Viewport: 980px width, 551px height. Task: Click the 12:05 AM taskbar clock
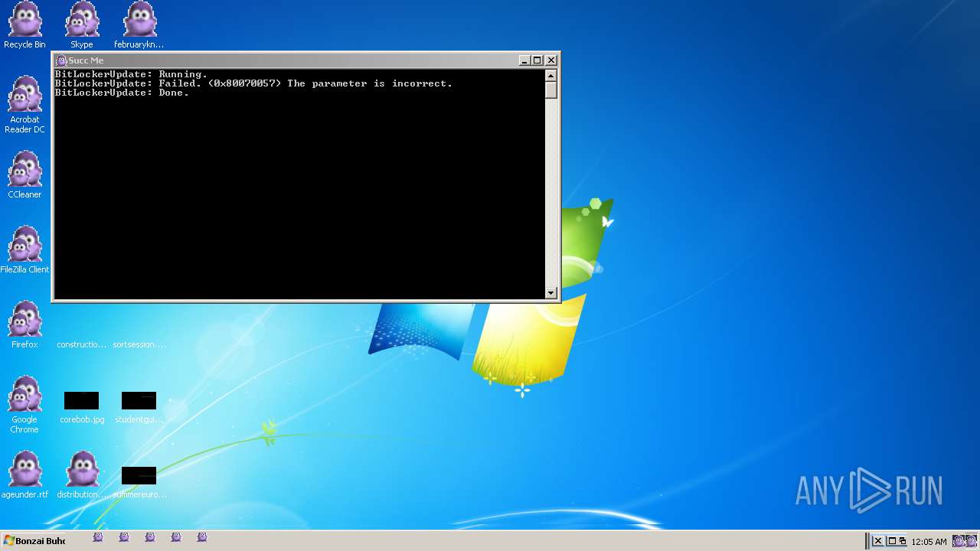(x=929, y=542)
